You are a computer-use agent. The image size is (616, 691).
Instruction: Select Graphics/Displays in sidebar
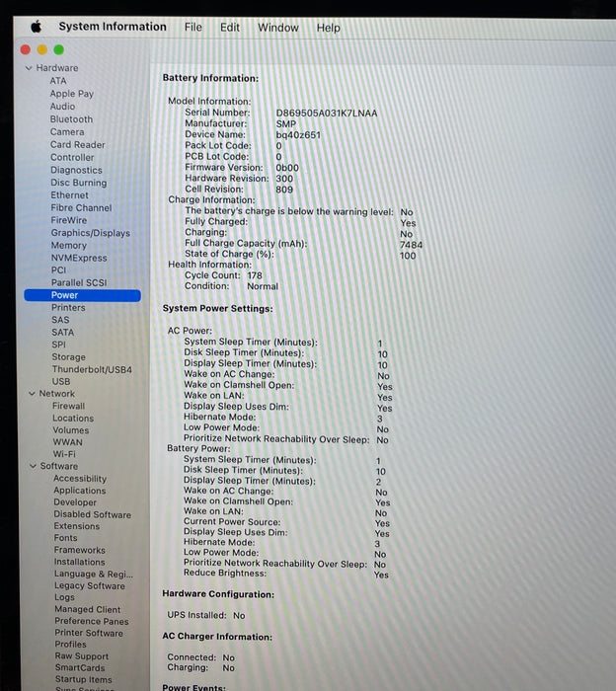point(91,233)
